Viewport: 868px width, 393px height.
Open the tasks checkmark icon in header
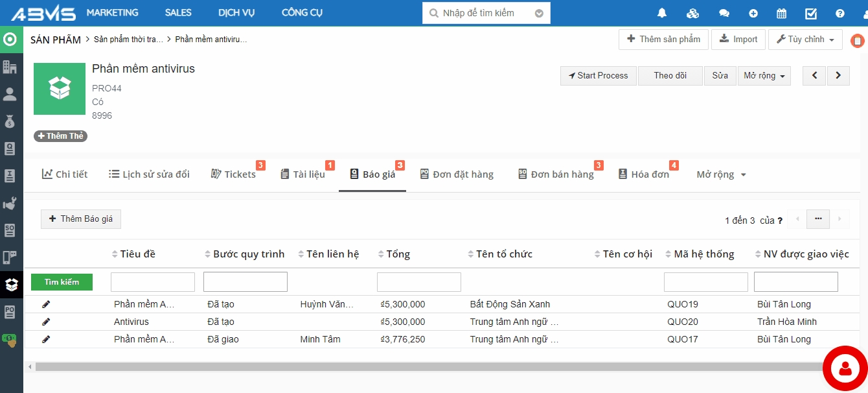[x=811, y=13]
